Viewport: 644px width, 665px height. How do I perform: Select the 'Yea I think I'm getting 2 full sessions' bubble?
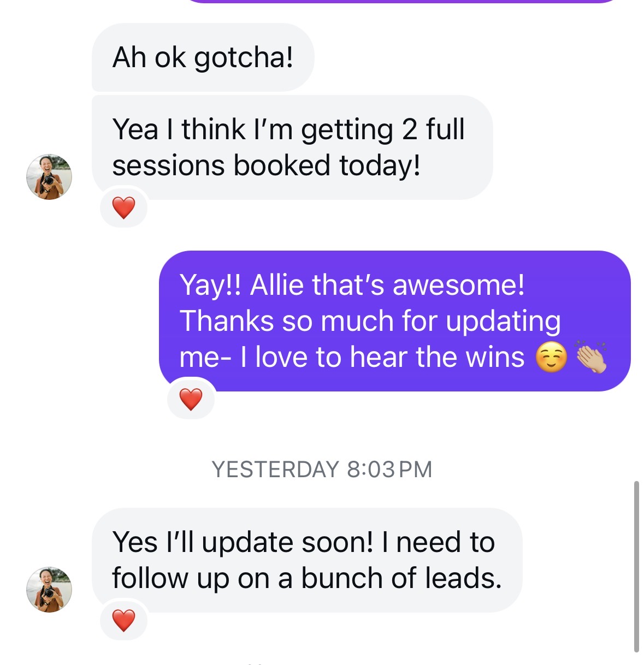(x=292, y=147)
